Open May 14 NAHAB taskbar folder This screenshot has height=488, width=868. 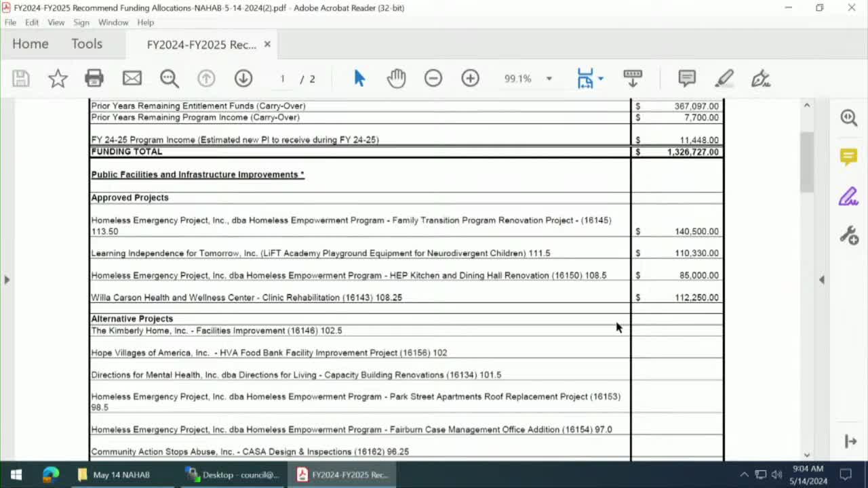[113, 474]
